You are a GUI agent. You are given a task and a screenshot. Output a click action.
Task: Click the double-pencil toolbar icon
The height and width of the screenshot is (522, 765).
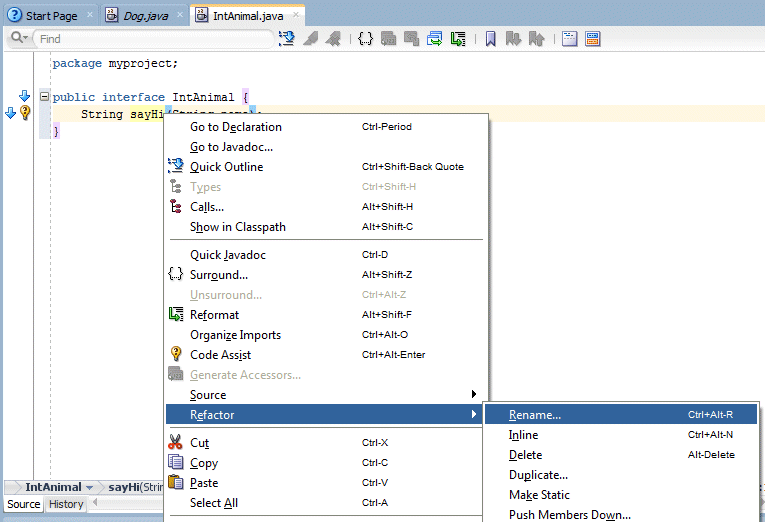334,39
